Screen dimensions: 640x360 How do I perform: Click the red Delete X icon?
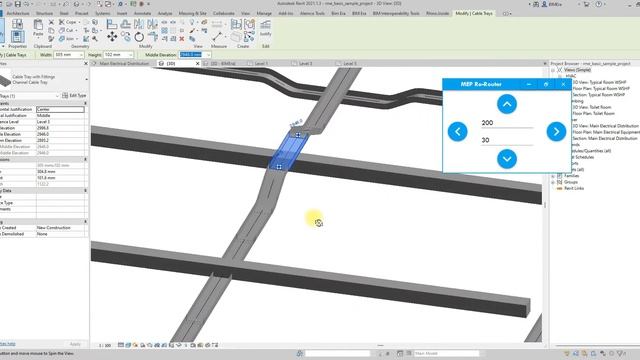click(182, 39)
